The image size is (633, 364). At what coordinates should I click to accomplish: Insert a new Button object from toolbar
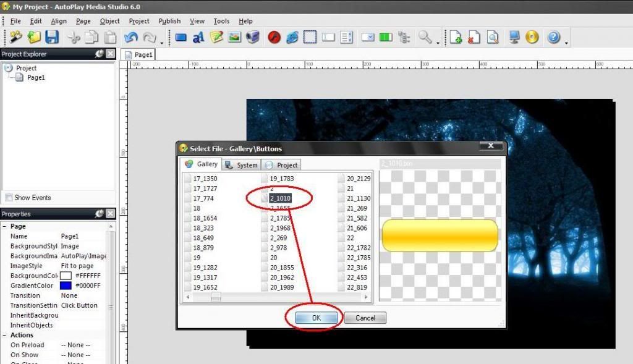click(181, 38)
